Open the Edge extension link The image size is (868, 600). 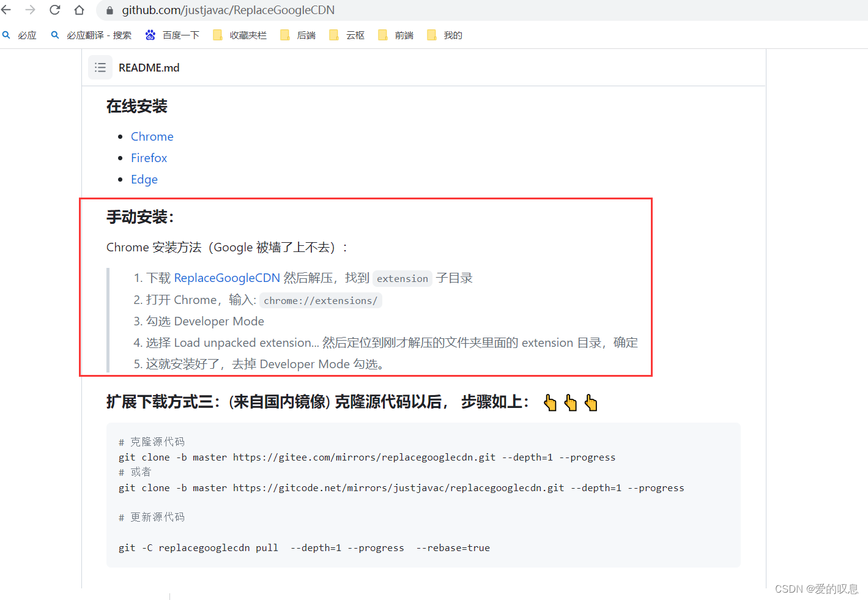(144, 179)
